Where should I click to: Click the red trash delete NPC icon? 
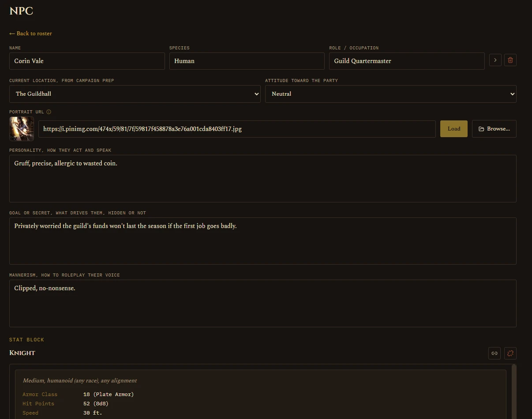tap(510, 60)
